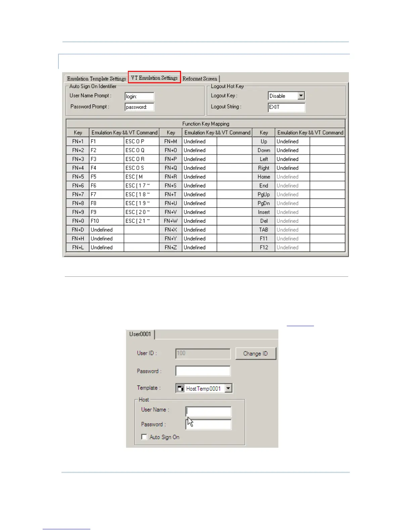411x532 pixels.
Task: Select the ESC O P command cell
Action: (141, 141)
